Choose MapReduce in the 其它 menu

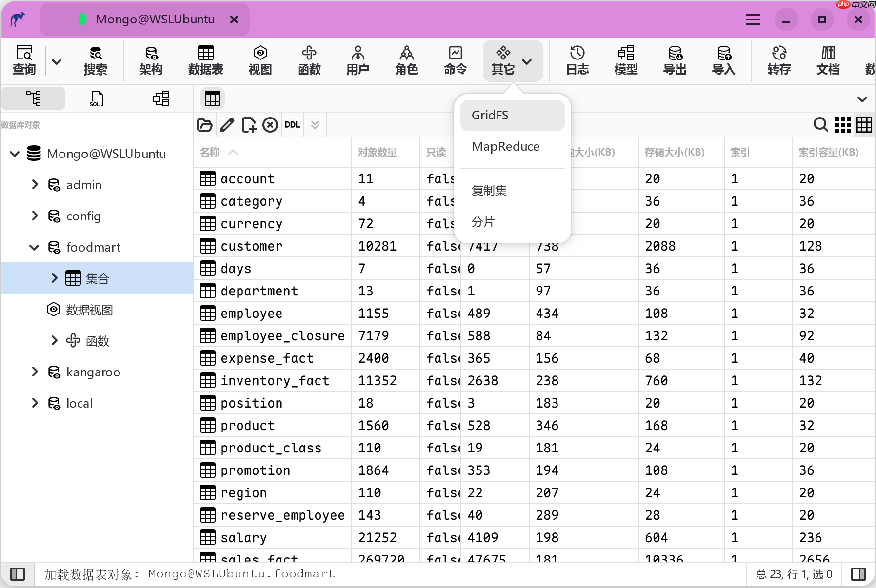(506, 147)
